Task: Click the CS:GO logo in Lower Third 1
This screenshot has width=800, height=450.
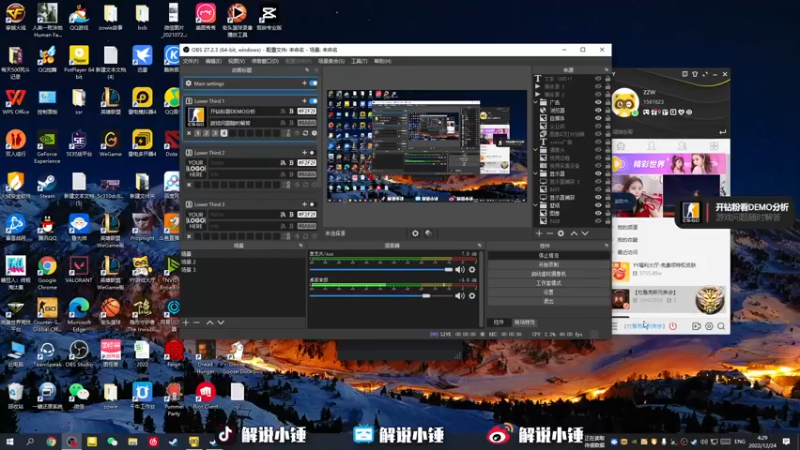Action: pos(196,117)
